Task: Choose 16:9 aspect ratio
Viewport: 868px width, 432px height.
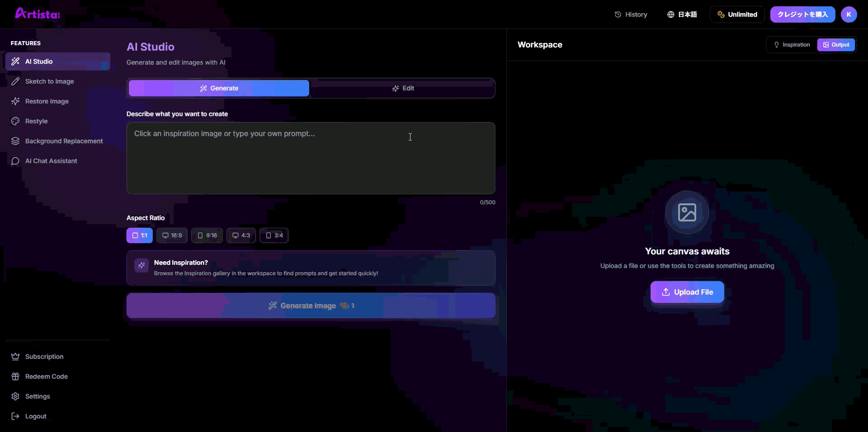Action: pos(172,235)
